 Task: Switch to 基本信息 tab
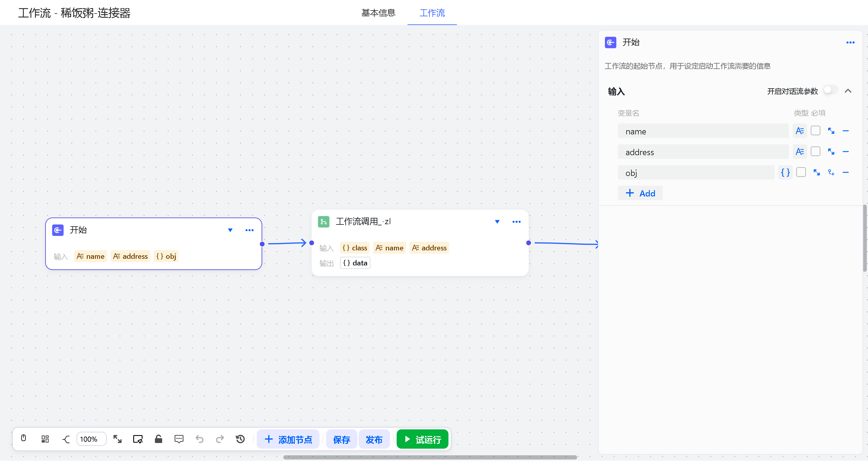click(378, 13)
